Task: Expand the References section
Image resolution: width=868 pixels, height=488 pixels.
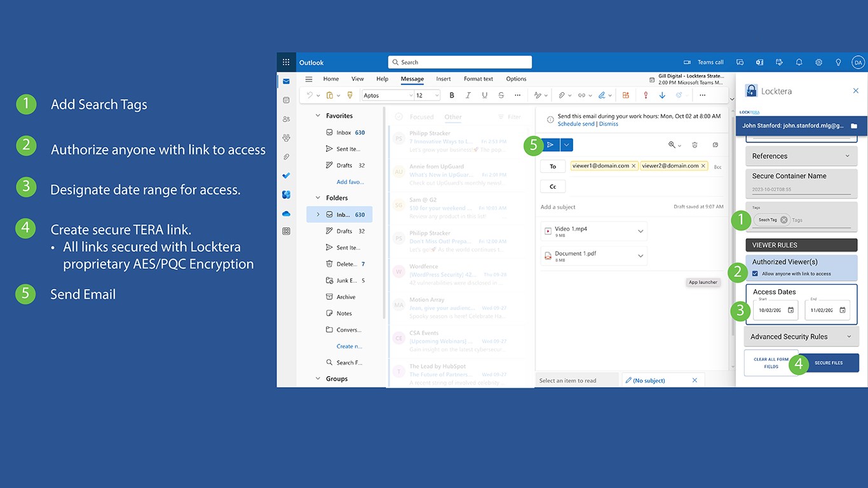Action: 801,156
